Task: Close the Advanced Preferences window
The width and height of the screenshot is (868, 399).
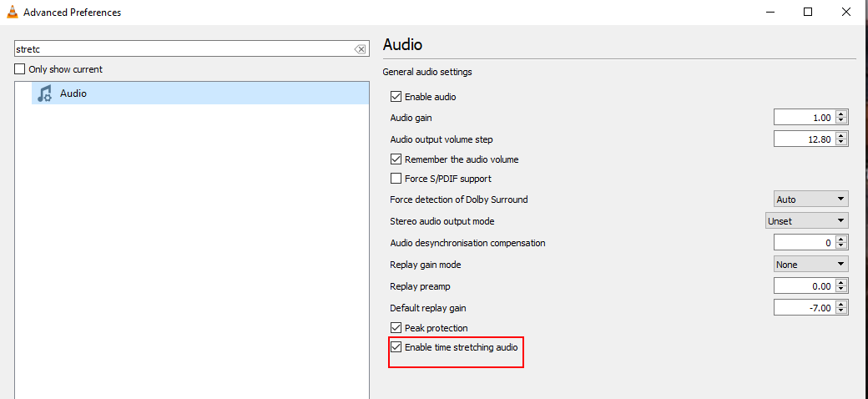Action: pos(845,12)
